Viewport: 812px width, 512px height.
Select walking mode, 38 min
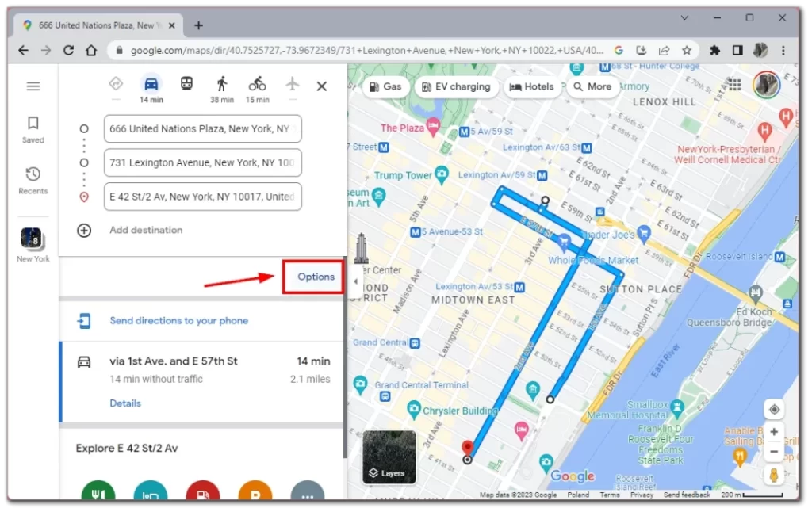click(x=222, y=89)
